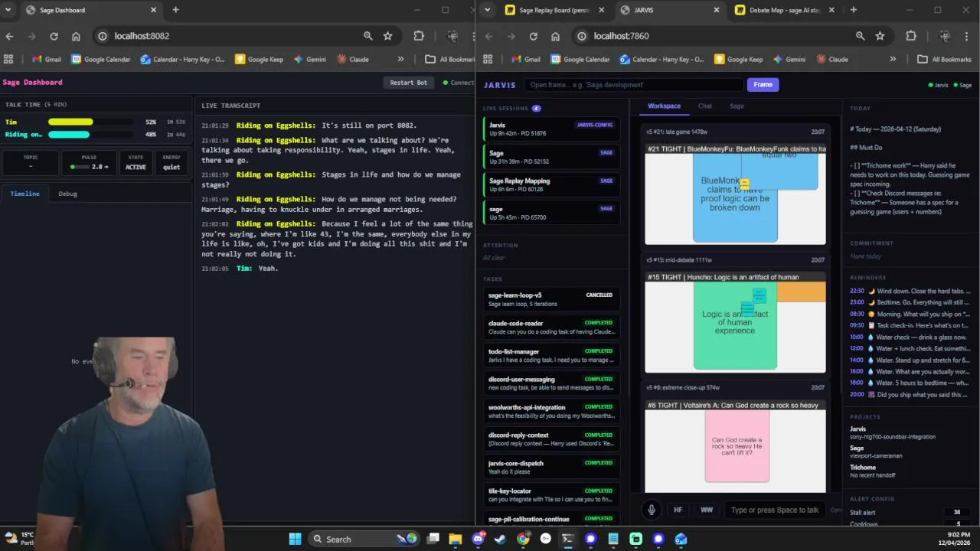Image resolution: width=980 pixels, height=551 pixels.
Task: Open new tab in Sage Dashboard browser
Action: (x=175, y=10)
